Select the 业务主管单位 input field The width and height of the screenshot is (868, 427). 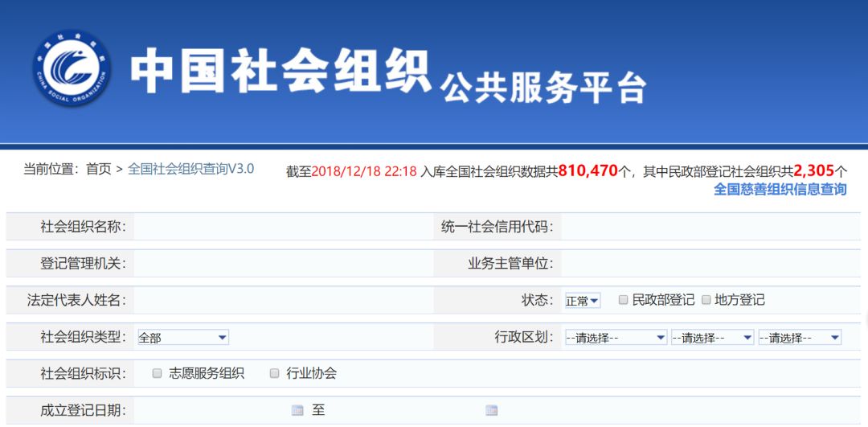click(x=711, y=263)
